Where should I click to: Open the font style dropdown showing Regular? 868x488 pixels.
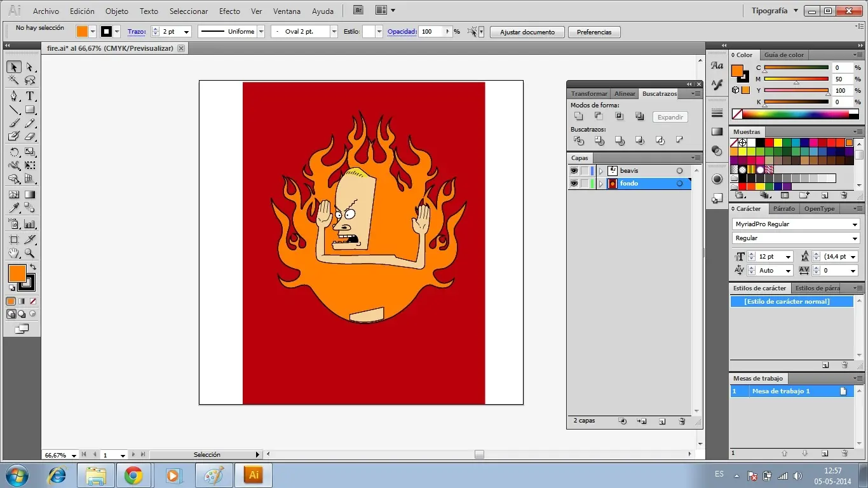point(855,238)
